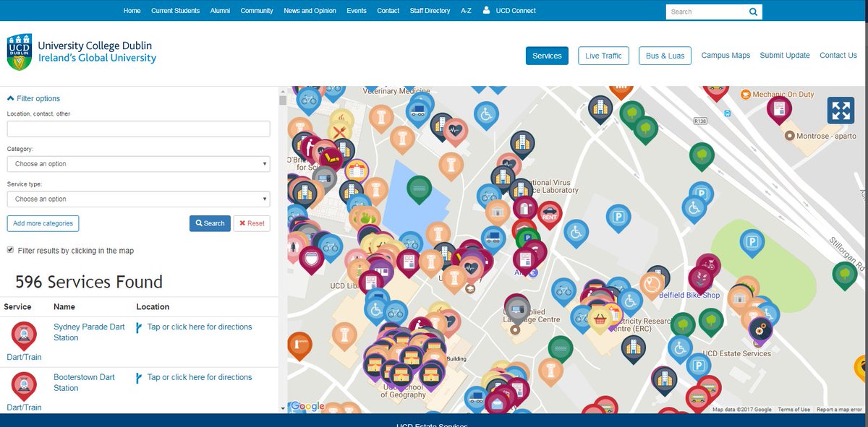The height and width of the screenshot is (427, 868).
Task: Click the UCD Connect user icon
Action: pyautogui.click(x=486, y=10)
